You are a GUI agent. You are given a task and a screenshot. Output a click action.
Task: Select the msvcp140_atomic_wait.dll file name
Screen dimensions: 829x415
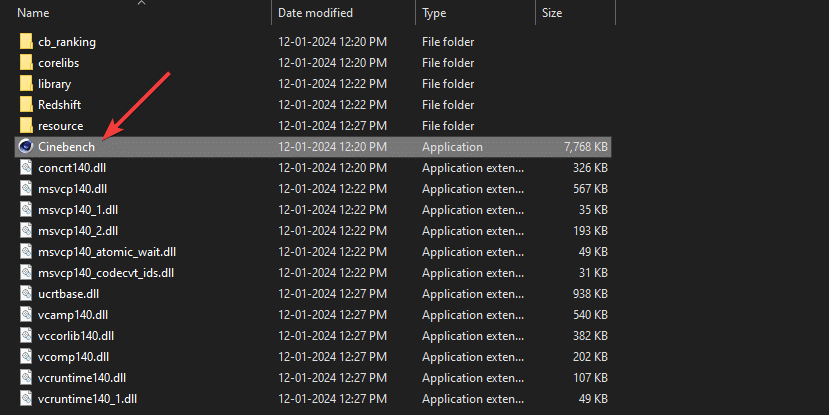coord(107,252)
